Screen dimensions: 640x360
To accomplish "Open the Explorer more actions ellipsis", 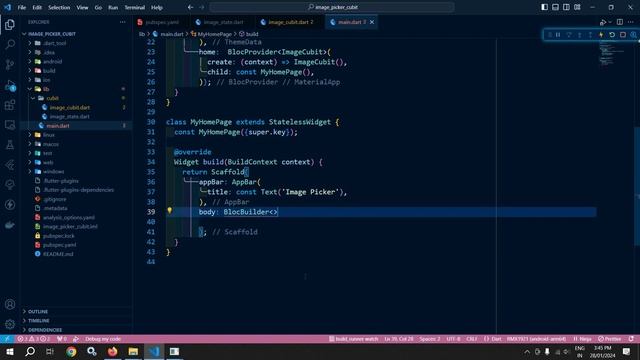I will point(122,22).
